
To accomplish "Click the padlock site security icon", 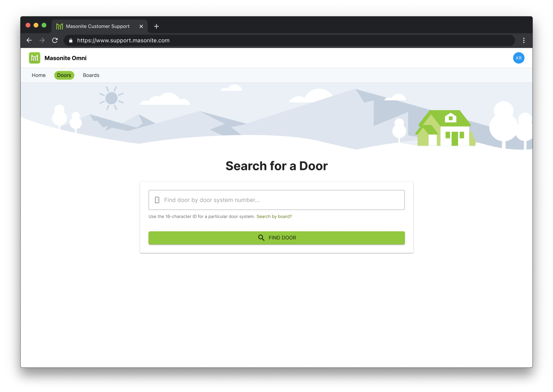I will [x=71, y=41].
